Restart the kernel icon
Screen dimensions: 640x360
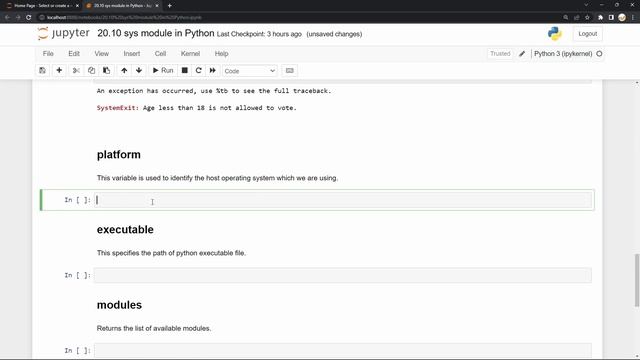pos(198,71)
